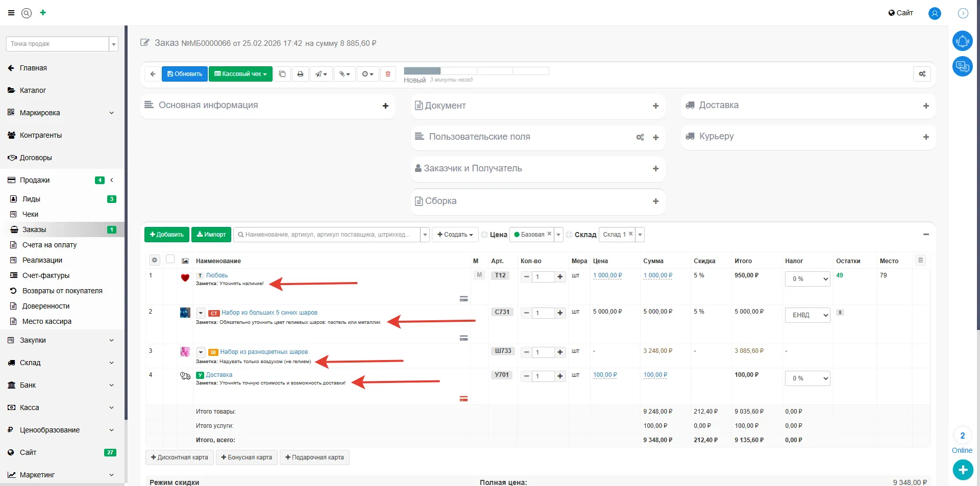Viewport: 980px width, 486px height.
Task: Open Счета на оплату in sidebar
Action: [49, 245]
